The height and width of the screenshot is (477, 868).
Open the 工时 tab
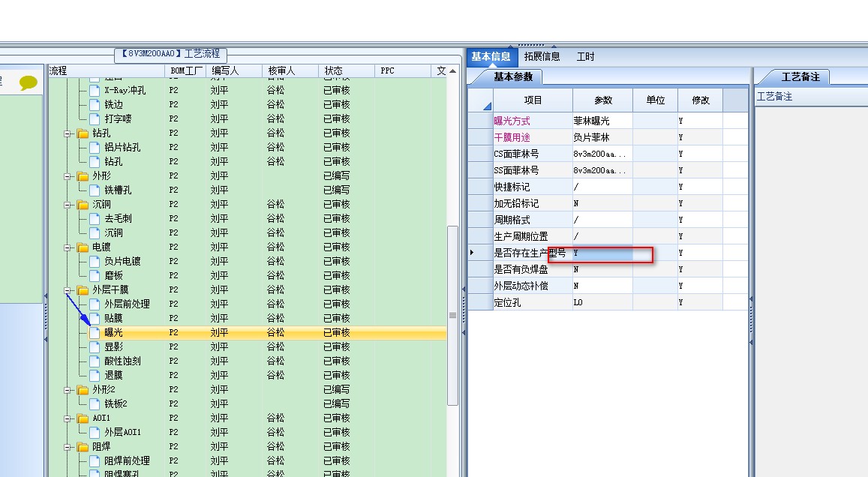pos(586,56)
